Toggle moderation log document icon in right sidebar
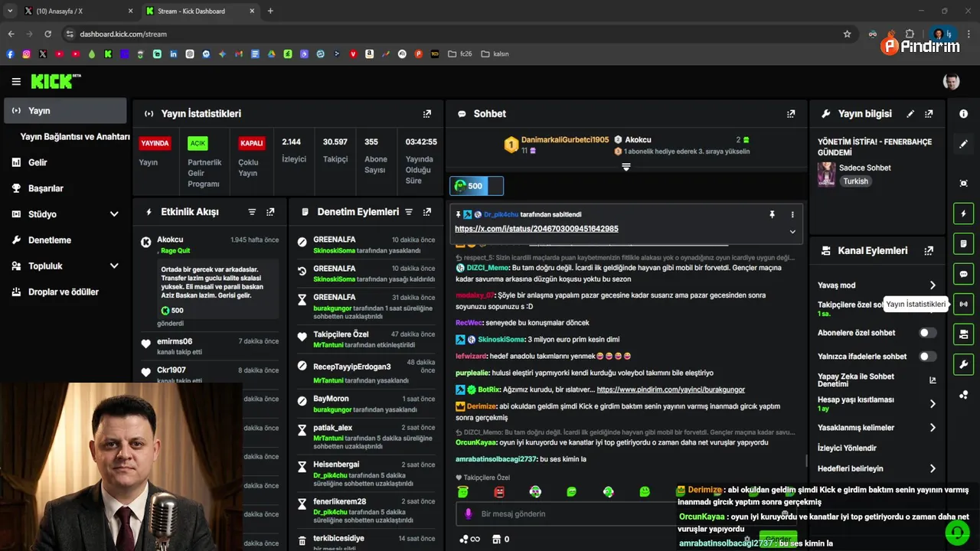The width and height of the screenshot is (980, 551). (x=963, y=243)
